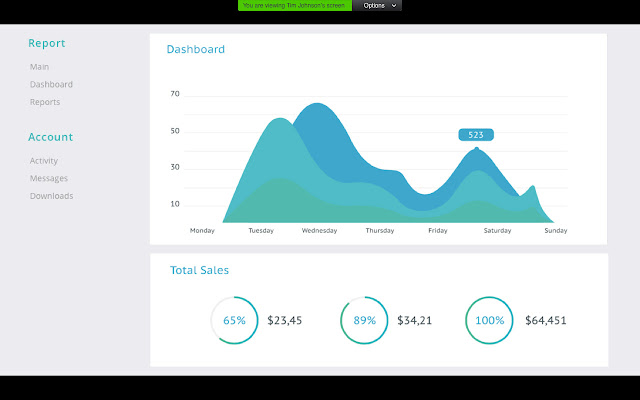This screenshot has height=400, width=640.
Task: Click the Total Sales panel title
Action: click(199, 270)
